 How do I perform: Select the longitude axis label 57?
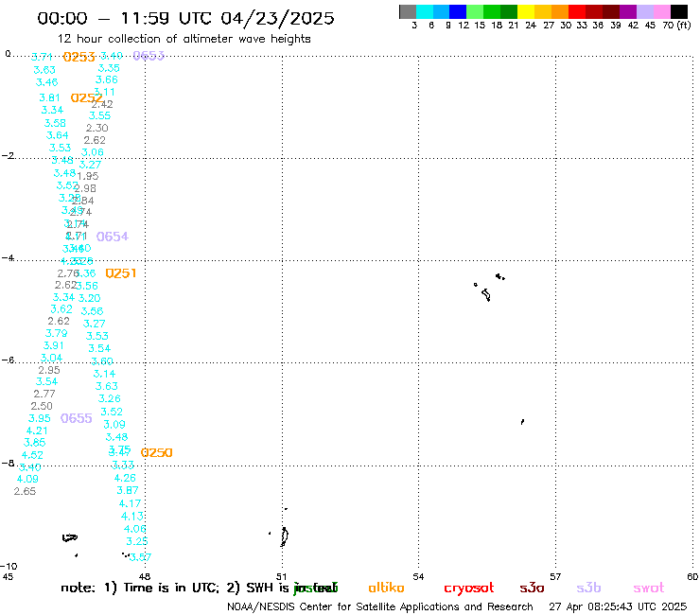coord(555,576)
